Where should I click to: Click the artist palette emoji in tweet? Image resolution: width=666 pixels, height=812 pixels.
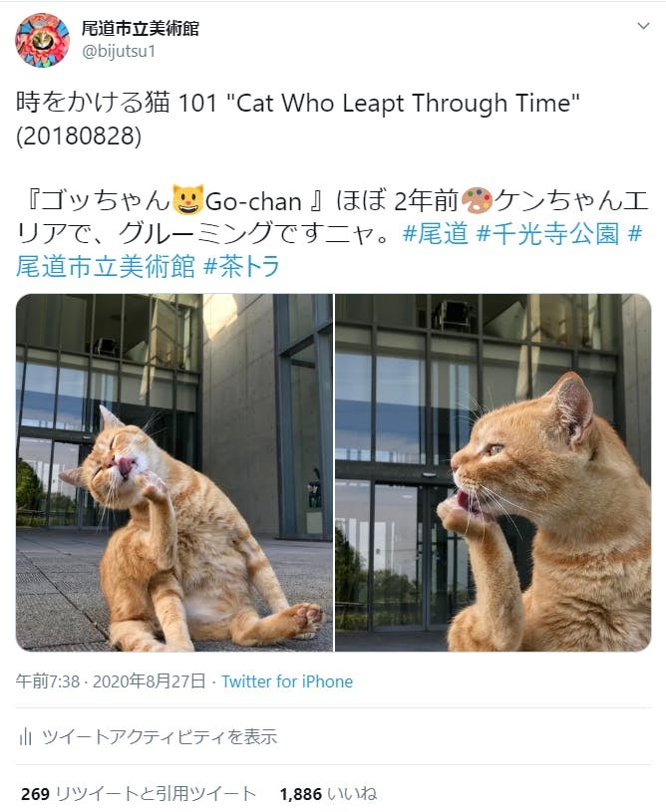point(476,200)
